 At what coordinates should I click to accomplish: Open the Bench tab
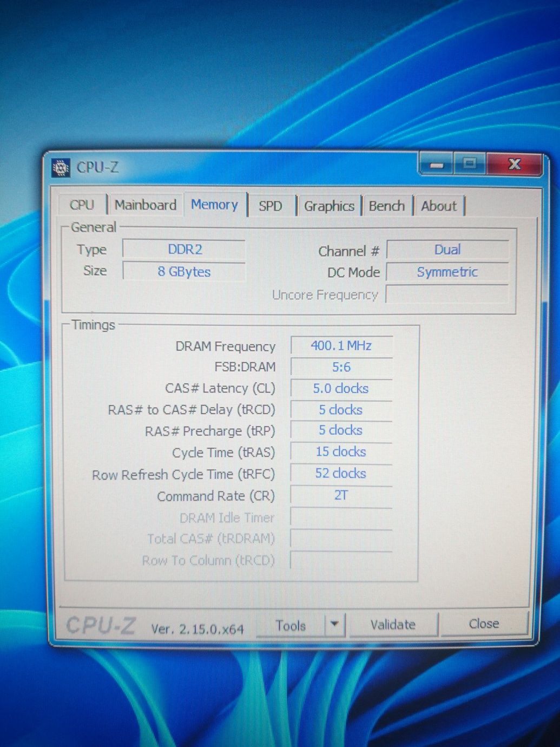coord(386,206)
